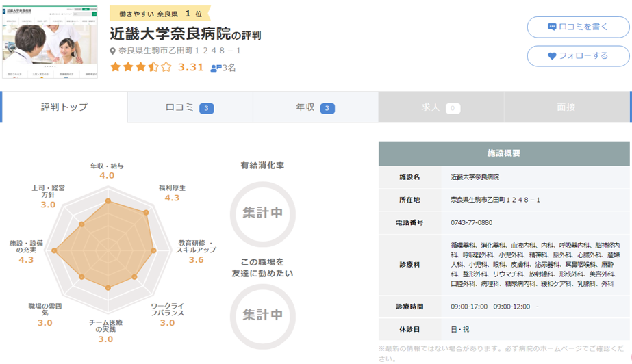
Task: Click the speech bubble icon in 口コミを書く
Action: click(552, 27)
